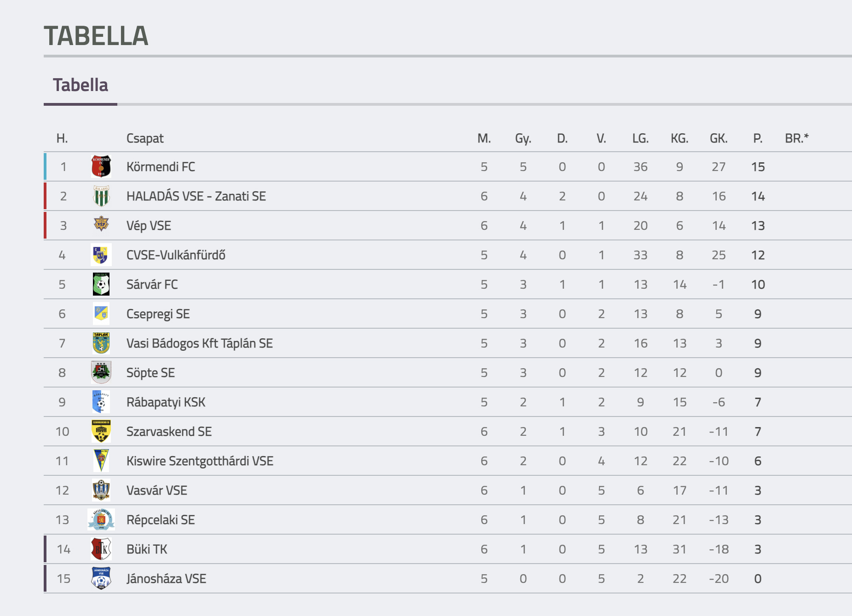The image size is (852, 616).
Task: Click the Vép VSE team logo
Action: click(x=101, y=225)
